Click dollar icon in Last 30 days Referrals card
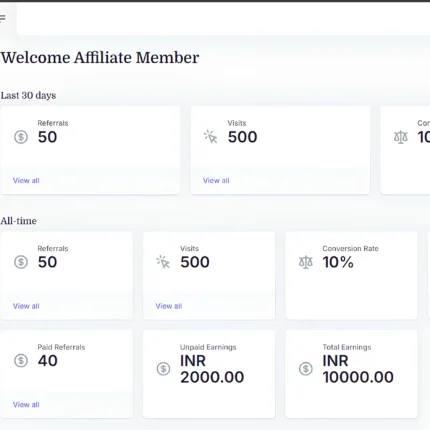The image size is (430, 430). click(21, 137)
